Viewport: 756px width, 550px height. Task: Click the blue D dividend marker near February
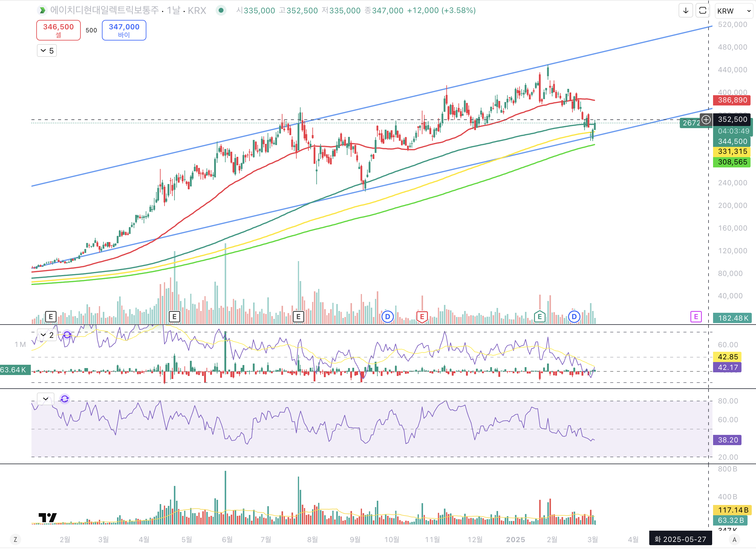click(x=574, y=317)
